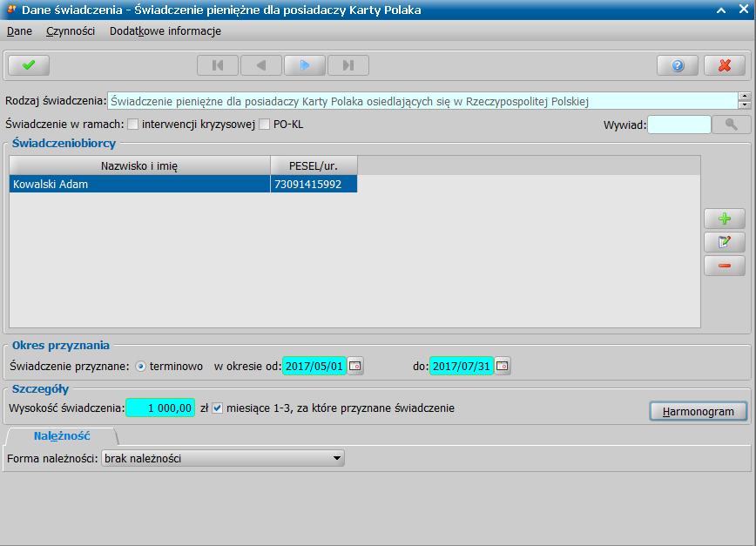Click the end date field 2017/07/31
Screen dimensions: 756x546
(x=462, y=366)
